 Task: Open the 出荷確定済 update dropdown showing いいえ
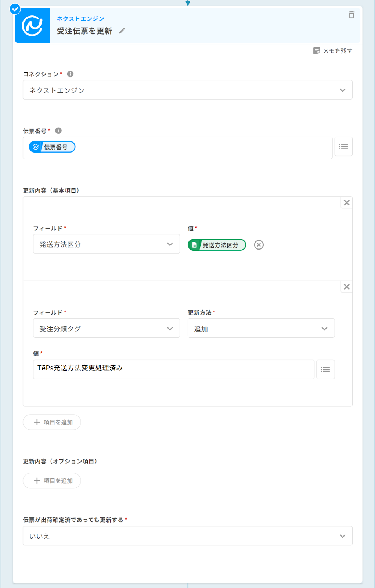tap(187, 536)
